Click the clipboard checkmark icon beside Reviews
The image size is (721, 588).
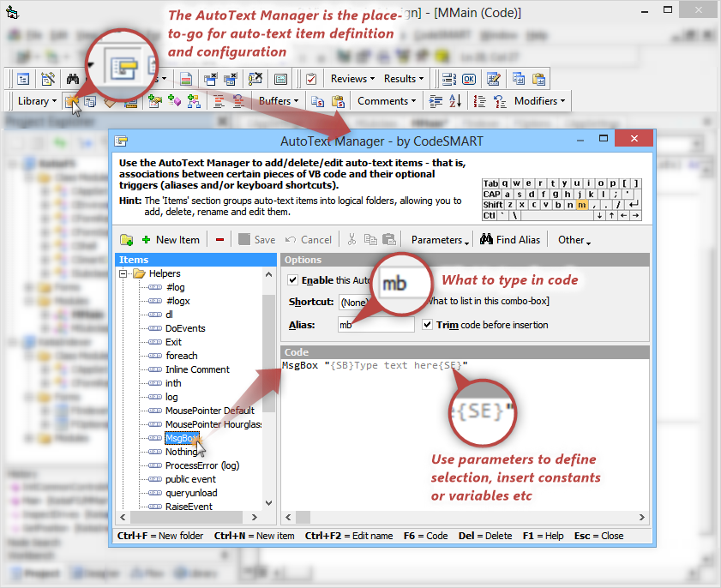pyautogui.click(x=311, y=79)
